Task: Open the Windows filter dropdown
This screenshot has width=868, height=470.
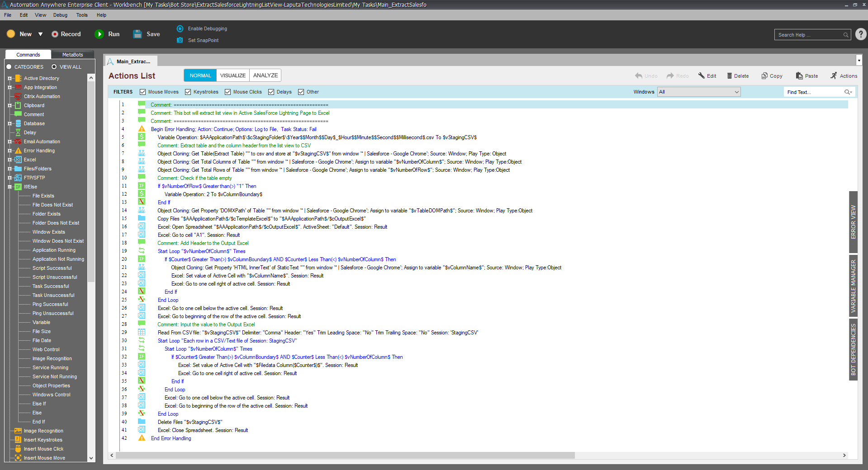Action: coord(698,92)
